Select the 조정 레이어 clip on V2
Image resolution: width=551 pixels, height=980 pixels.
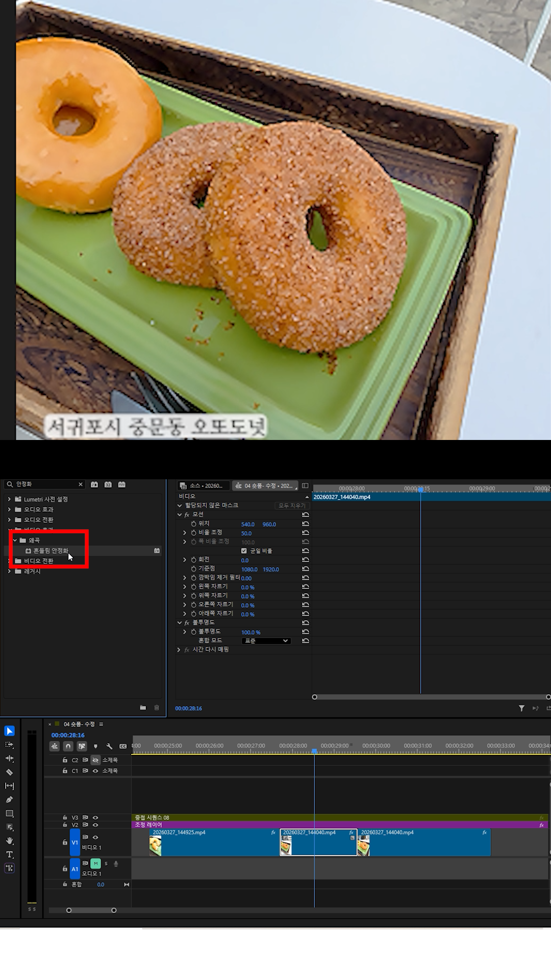[x=339, y=825]
